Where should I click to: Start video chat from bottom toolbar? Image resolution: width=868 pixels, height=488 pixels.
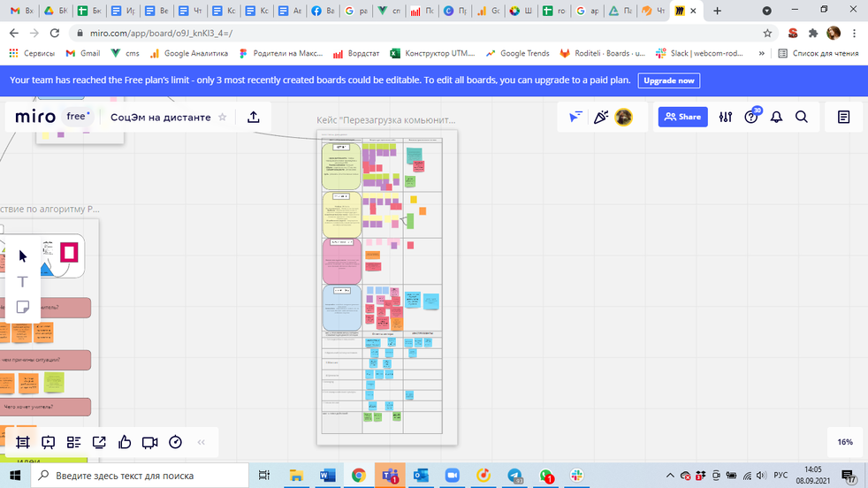tap(150, 442)
